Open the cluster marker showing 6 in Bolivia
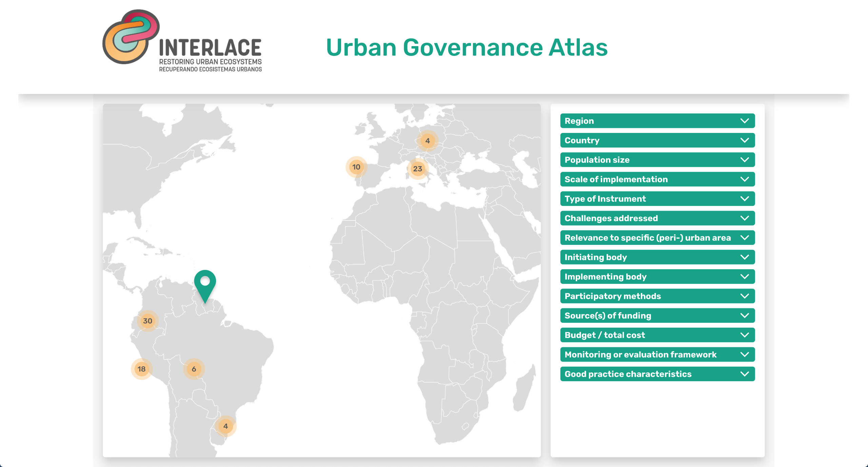Image resolution: width=868 pixels, height=467 pixels. 193,370
